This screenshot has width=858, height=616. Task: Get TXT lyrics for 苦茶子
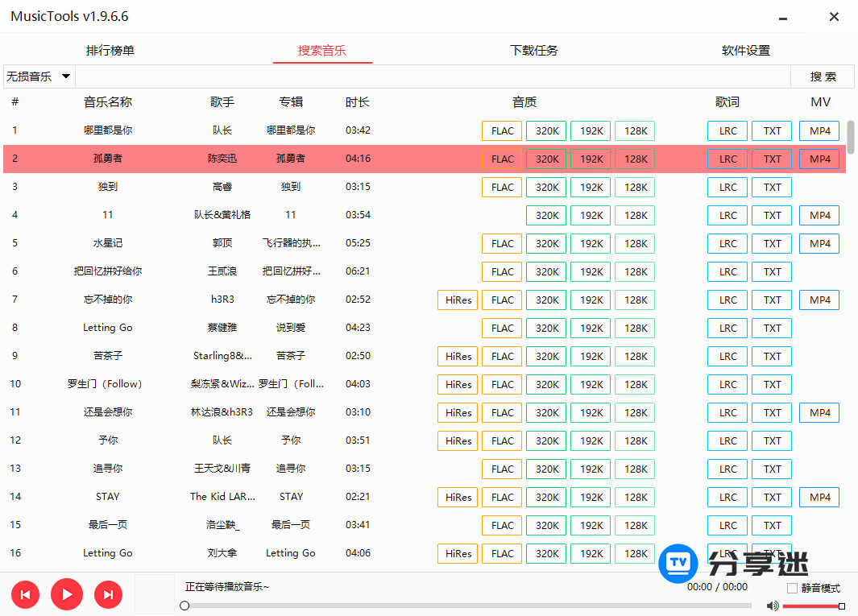tap(771, 356)
